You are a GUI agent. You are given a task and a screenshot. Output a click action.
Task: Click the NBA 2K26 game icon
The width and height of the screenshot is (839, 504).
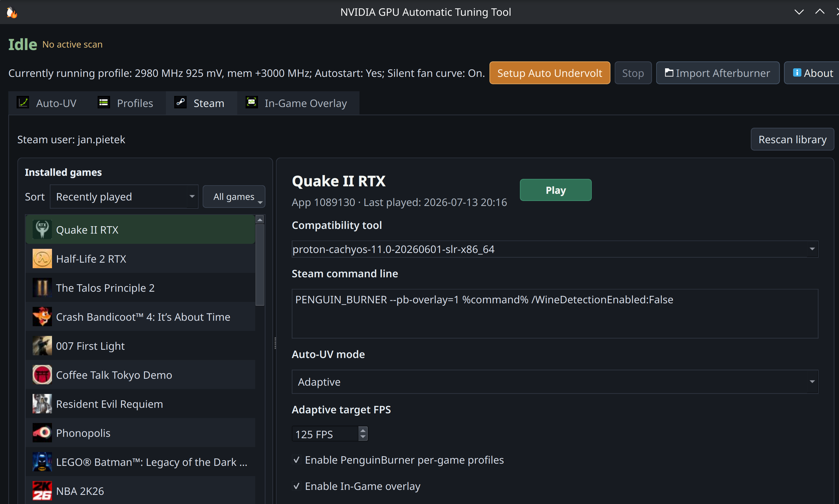pyautogui.click(x=42, y=491)
